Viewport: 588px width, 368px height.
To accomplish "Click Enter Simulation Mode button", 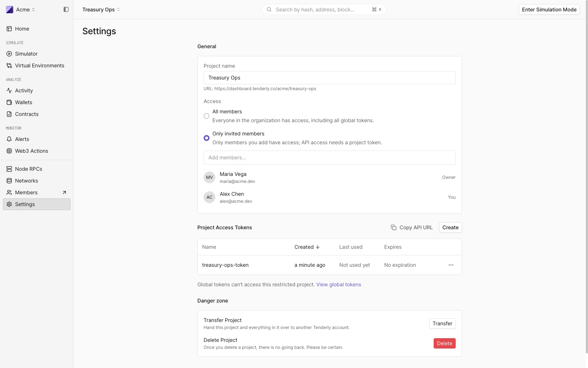I will [549, 10].
